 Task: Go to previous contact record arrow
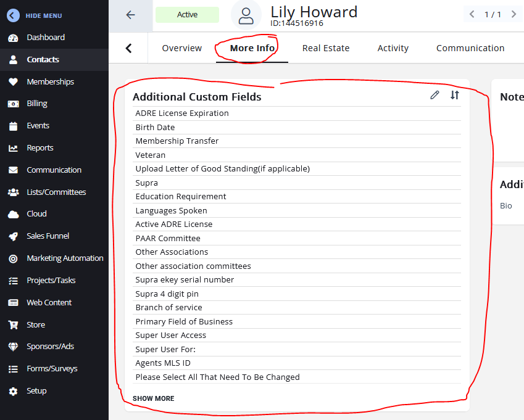(x=472, y=14)
